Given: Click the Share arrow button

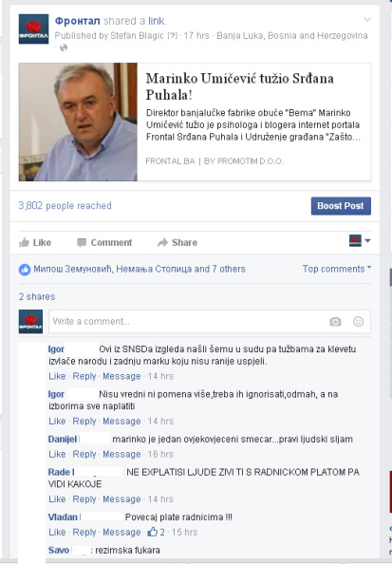Looking at the screenshot, I should tap(177, 242).
